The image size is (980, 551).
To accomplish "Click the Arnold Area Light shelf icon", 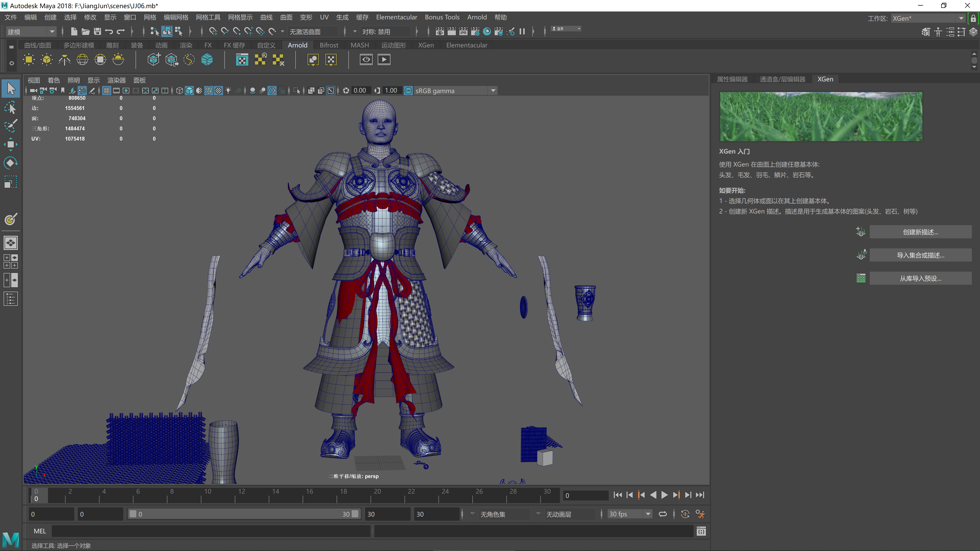I will click(x=29, y=60).
